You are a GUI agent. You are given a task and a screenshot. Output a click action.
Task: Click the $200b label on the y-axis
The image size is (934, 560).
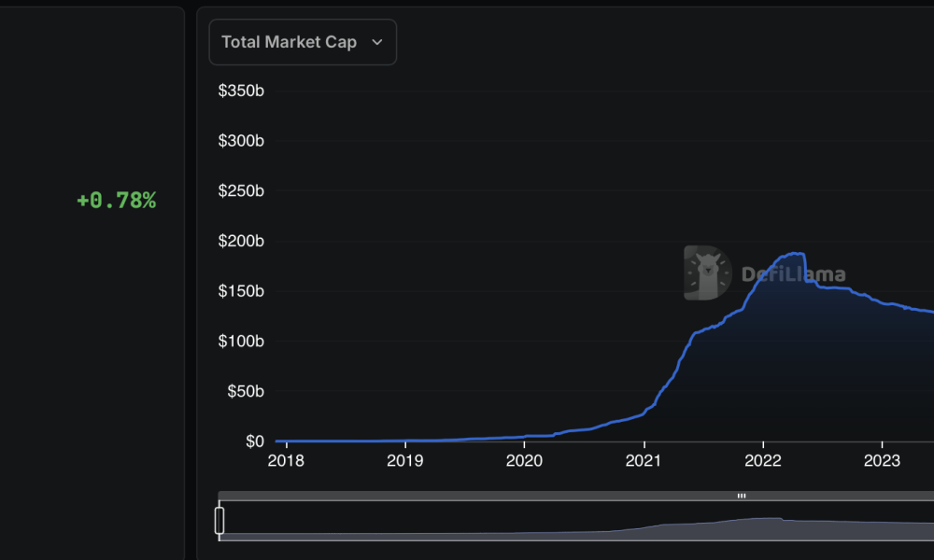[241, 242]
